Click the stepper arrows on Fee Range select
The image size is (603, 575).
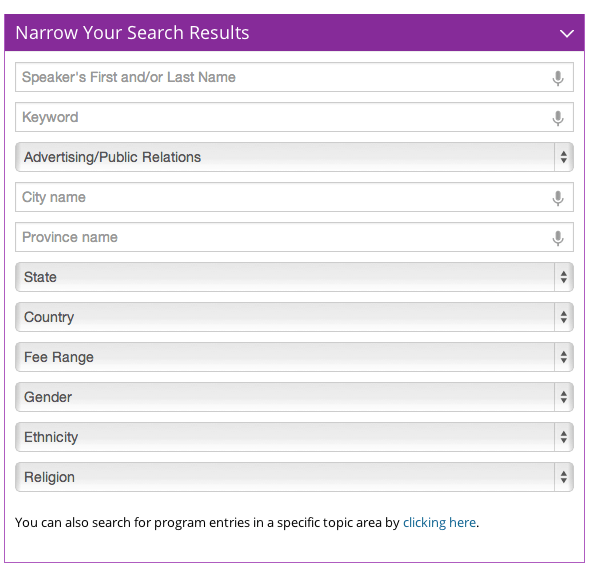(x=564, y=357)
